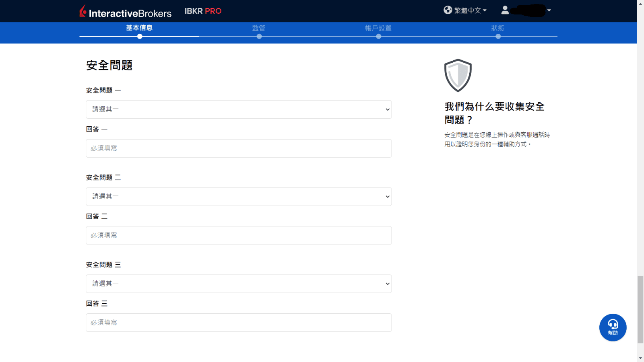Click the 狀態 step label
This screenshot has height=362, width=644.
click(x=498, y=28)
